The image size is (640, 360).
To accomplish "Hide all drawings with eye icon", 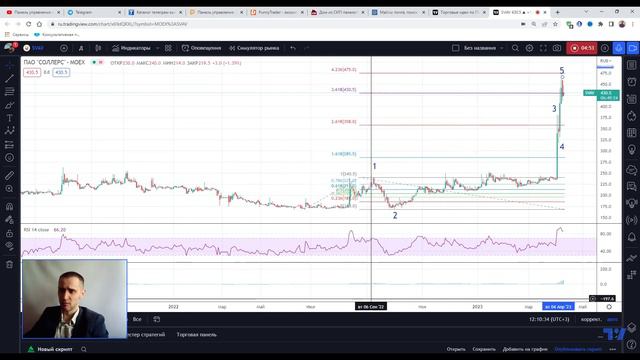I will pos(9,246).
